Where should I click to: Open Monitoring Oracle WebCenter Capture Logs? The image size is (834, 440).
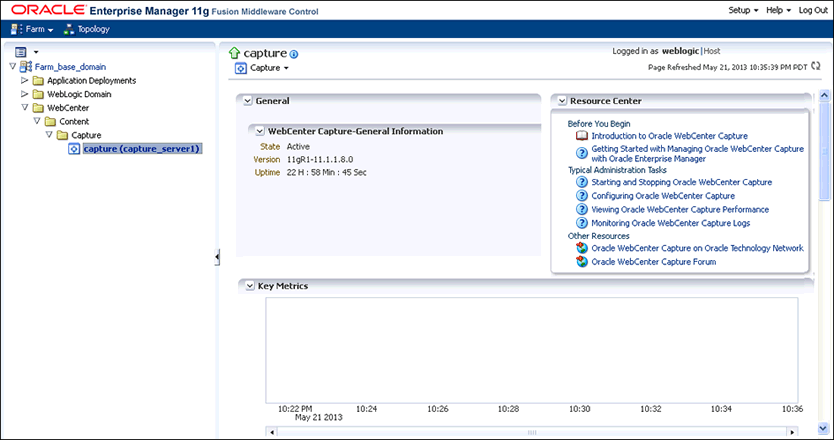click(x=671, y=223)
